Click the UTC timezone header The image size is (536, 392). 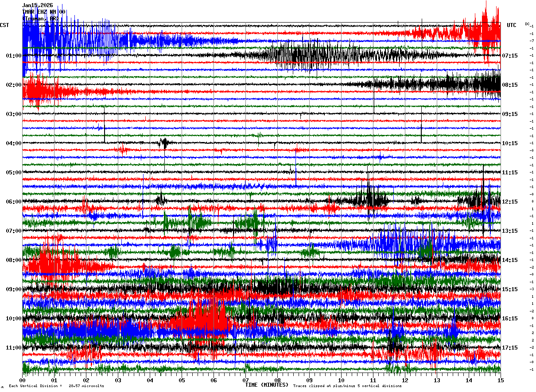click(x=512, y=25)
